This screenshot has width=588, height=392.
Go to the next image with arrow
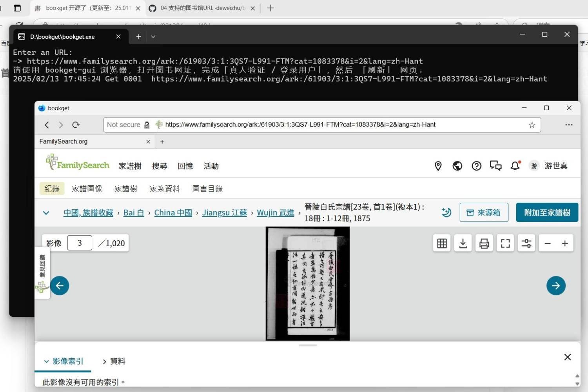tap(556, 285)
